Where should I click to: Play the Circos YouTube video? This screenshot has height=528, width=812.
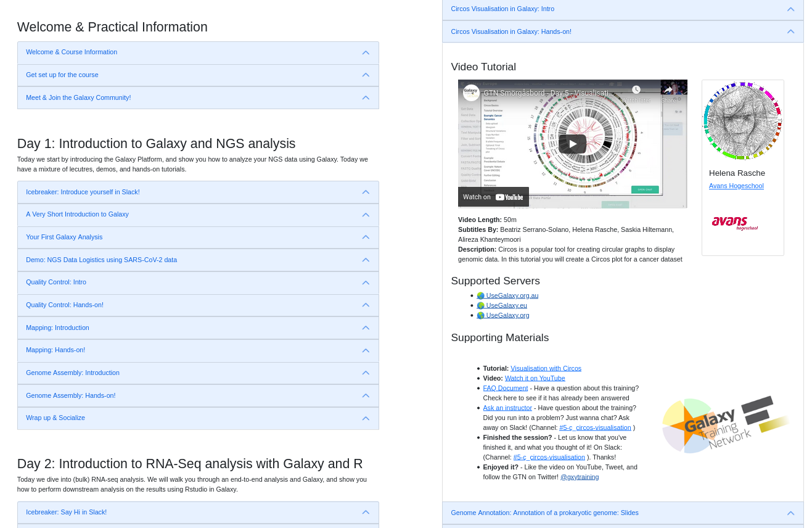tap(572, 144)
